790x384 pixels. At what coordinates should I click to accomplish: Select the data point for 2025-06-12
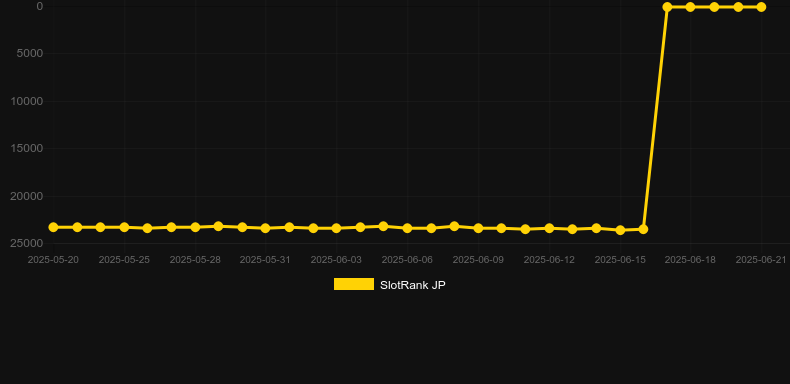coord(549,228)
